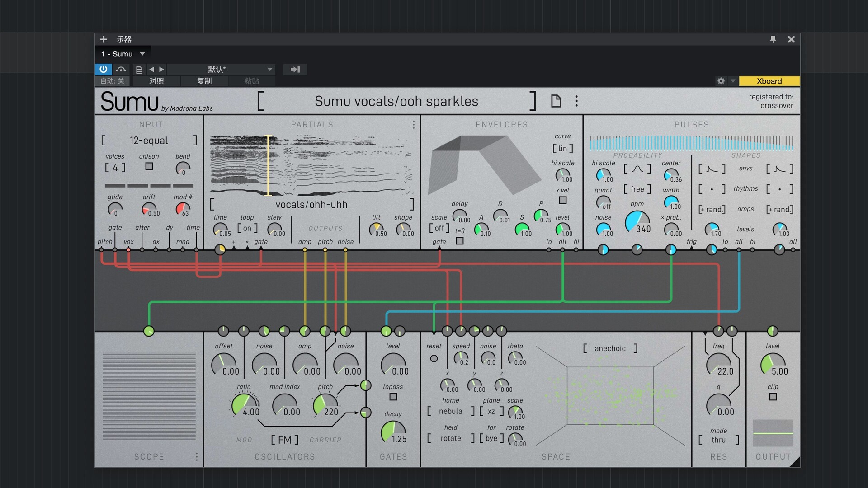Click the Sumu vocals/ooh sparkles patch name
This screenshot has height=488, width=868.
[x=396, y=101]
